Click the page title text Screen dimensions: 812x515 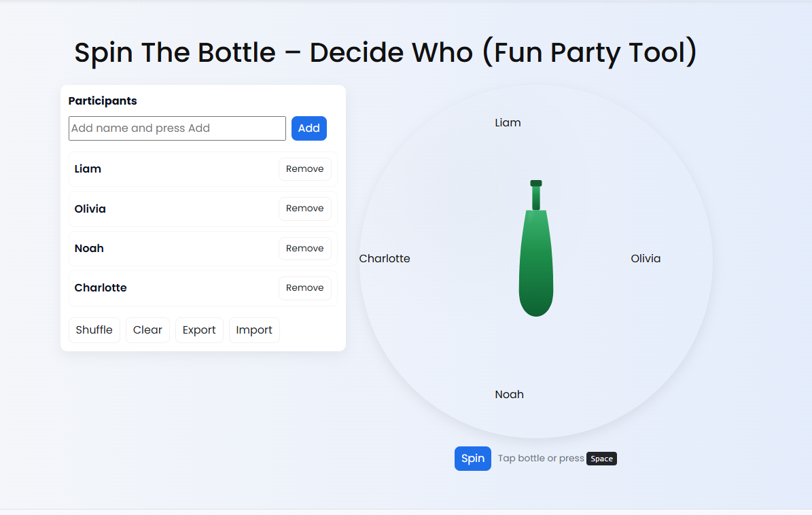385,52
